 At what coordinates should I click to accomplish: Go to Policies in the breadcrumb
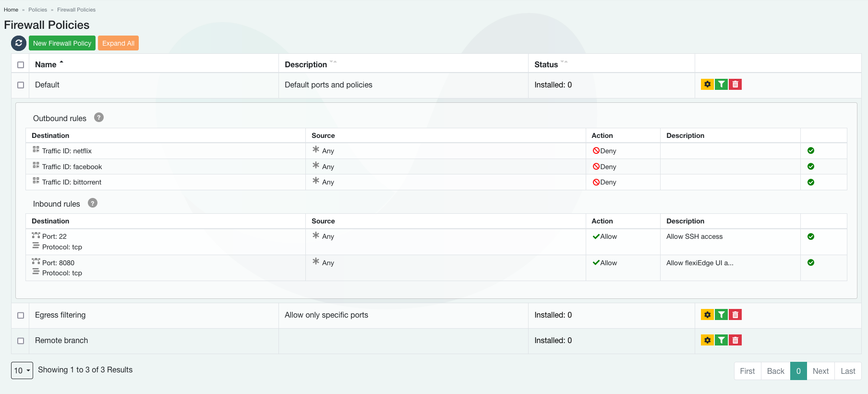37,10
